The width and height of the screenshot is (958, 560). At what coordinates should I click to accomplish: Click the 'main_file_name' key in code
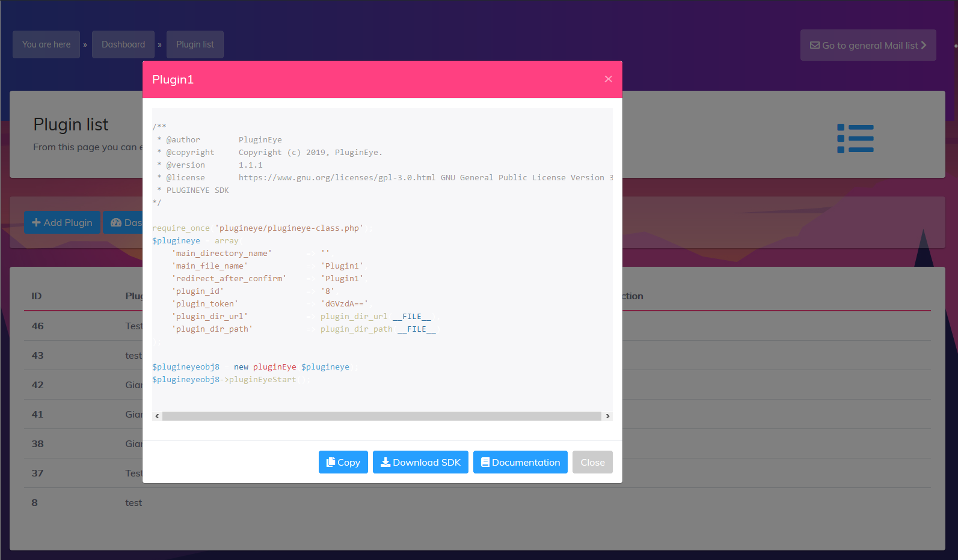209,266
